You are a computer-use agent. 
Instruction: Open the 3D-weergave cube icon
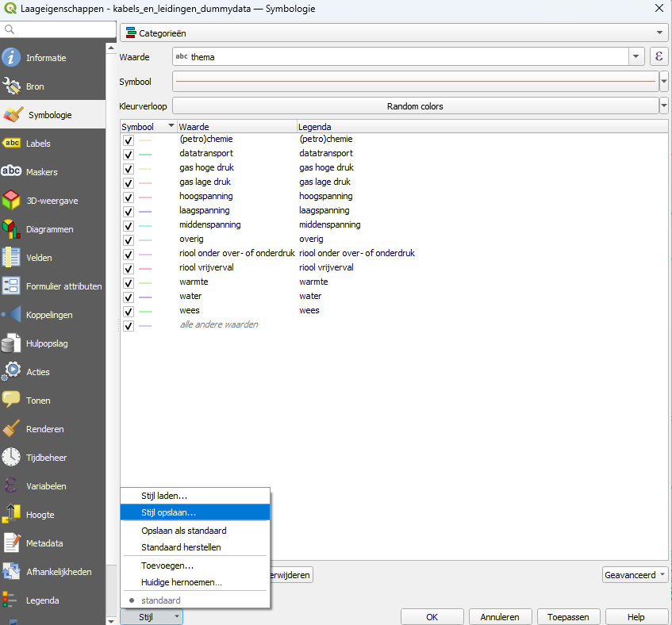(x=11, y=200)
